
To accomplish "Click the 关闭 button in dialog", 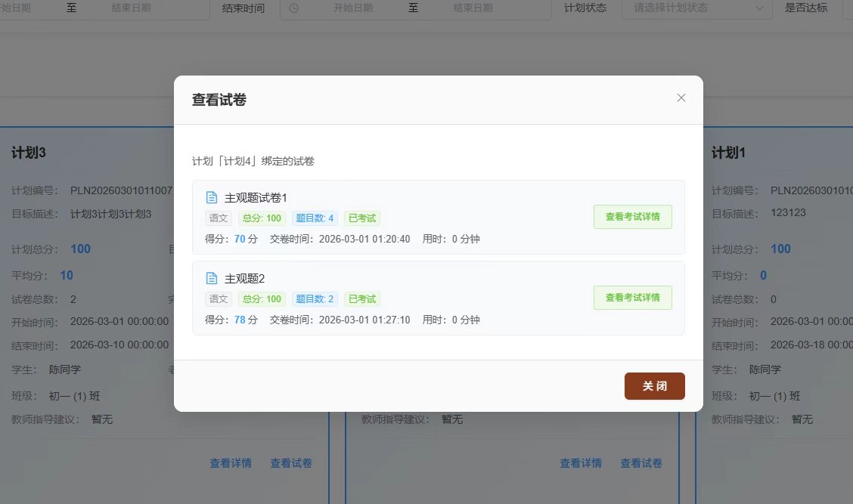I will (x=654, y=386).
